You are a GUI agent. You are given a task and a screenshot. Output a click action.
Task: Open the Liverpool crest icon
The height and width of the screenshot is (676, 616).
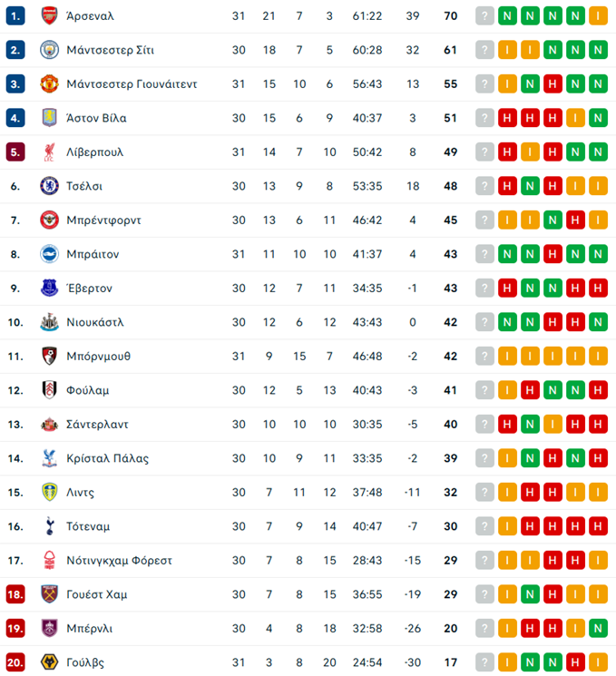pyautogui.click(x=49, y=152)
